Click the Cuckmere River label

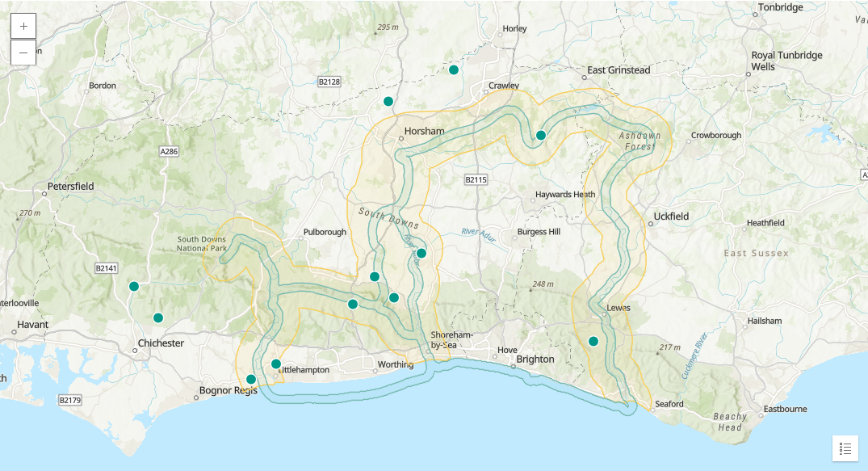(694, 355)
